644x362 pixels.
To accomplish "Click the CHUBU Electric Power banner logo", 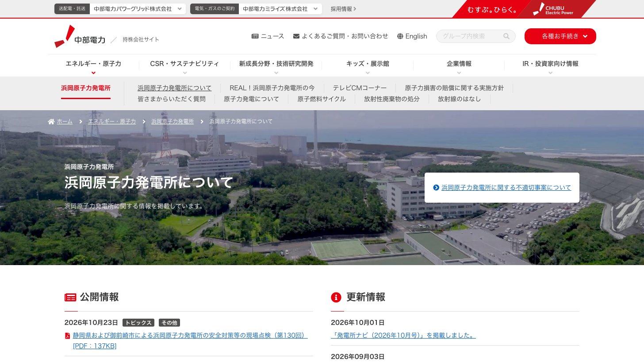I will pos(553,9).
